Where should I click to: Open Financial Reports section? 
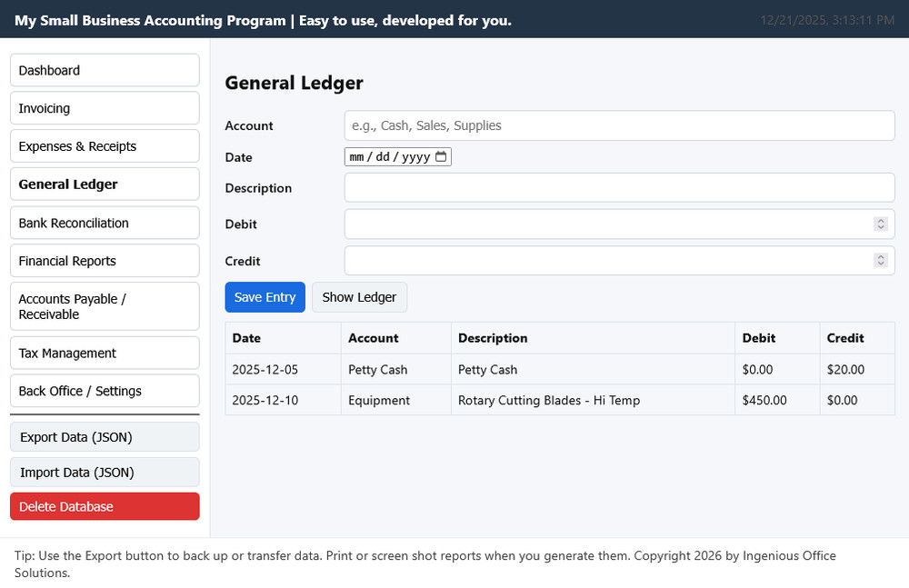[105, 261]
